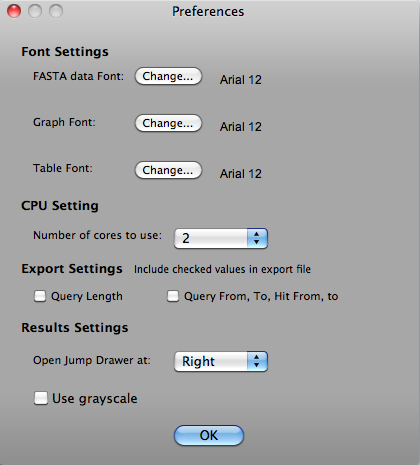
Task: Click the arrows on the Right dropdown
Action: pyautogui.click(x=257, y=361)
